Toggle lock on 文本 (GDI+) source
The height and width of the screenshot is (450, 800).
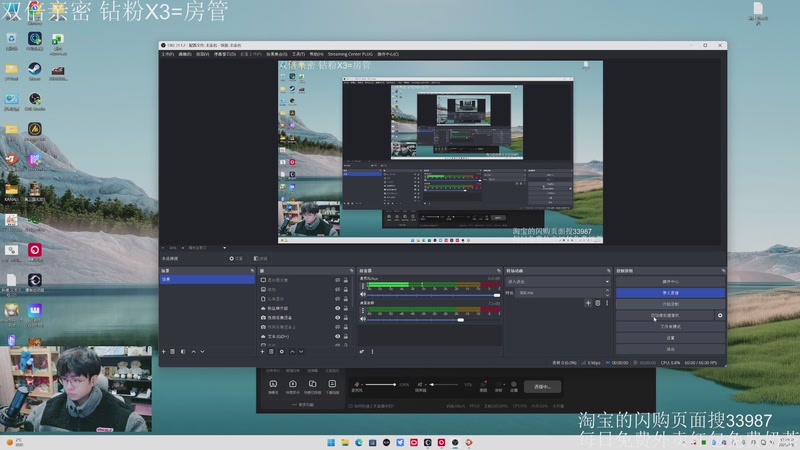pyautogui.click(x=345, y=337)
